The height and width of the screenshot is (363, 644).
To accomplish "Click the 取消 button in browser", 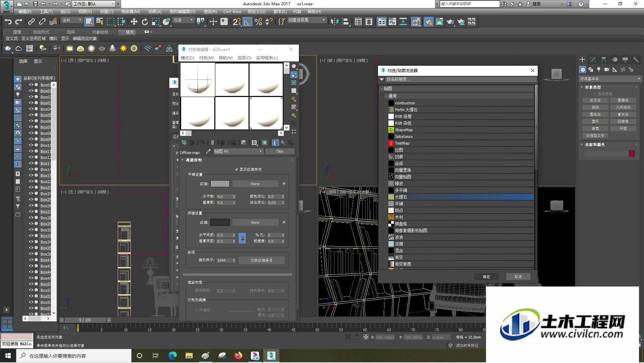I will coord(518,277).
